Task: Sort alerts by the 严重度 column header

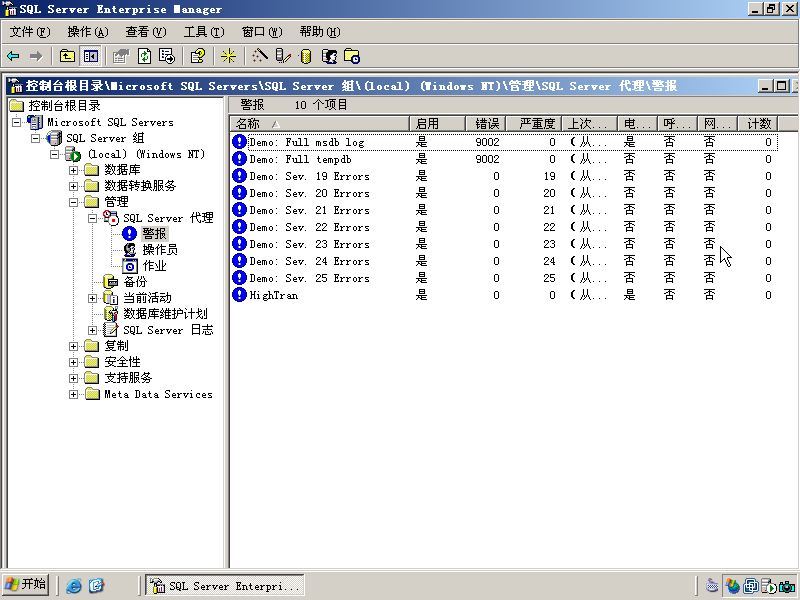Action: tap(533, 123)
